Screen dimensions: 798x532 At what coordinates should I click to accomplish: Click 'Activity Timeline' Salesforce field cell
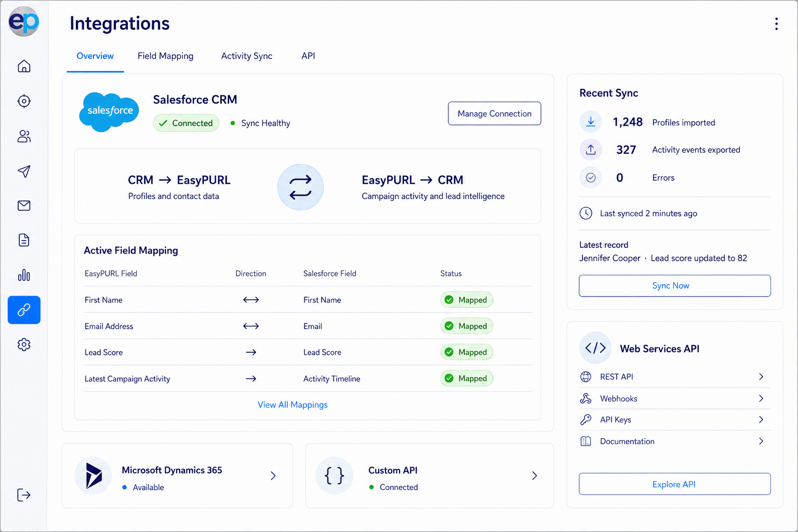(x=331, y=379)
